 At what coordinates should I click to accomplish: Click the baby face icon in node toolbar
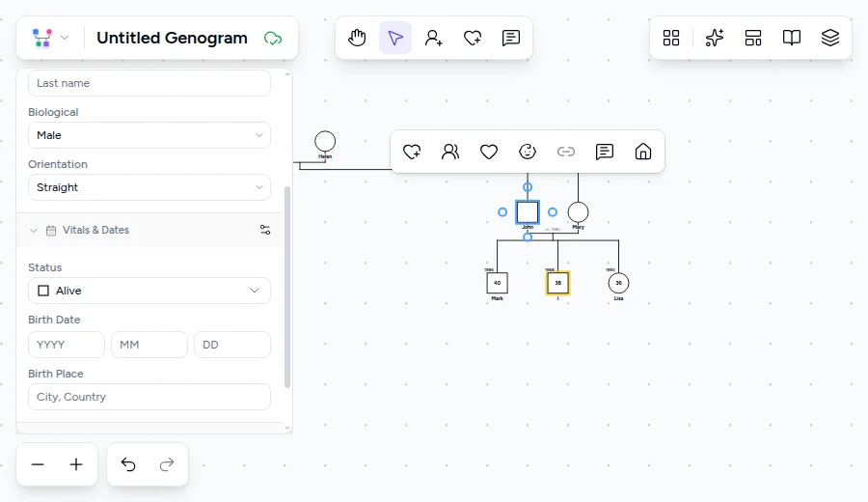pos(528,152)
